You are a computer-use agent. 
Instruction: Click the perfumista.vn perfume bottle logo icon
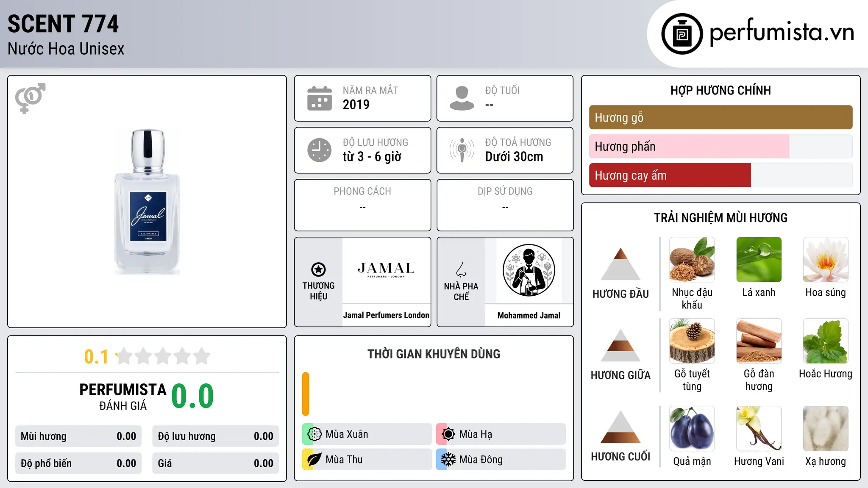(682, 34)
